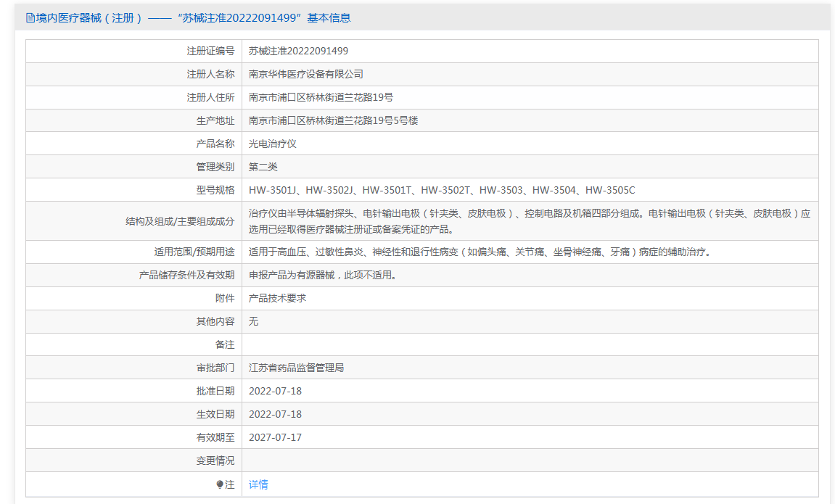Select 第二类 management category value
The height and width of the screenshot is (504, 835).
point(263,167)
